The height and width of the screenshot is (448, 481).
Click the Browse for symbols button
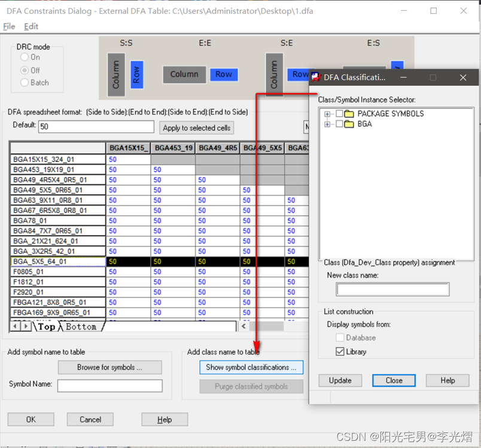pos(109,367)
